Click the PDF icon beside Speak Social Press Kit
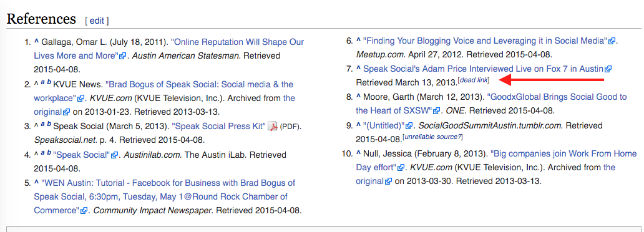 (x=273, y=126)
